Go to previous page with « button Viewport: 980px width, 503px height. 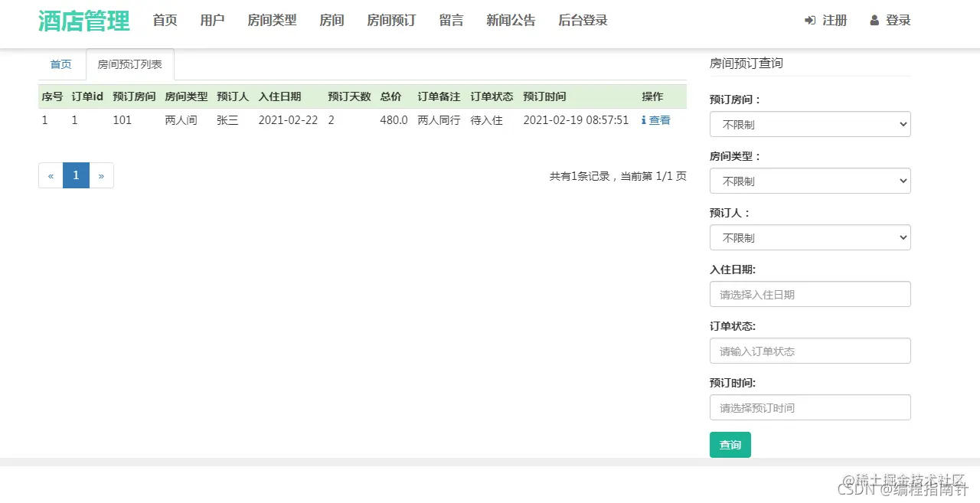coord(51,175)
